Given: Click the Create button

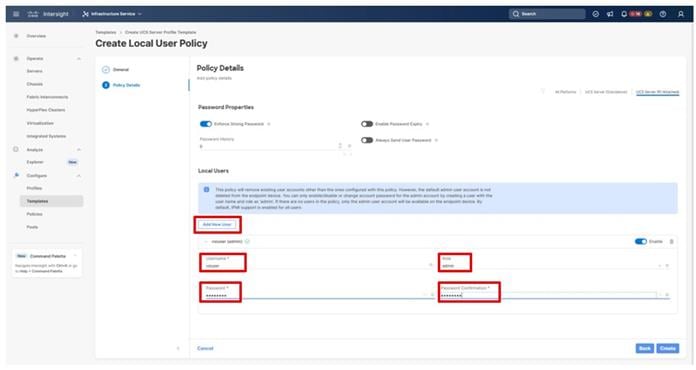Looking at the screenshot, I should [668, 349].
